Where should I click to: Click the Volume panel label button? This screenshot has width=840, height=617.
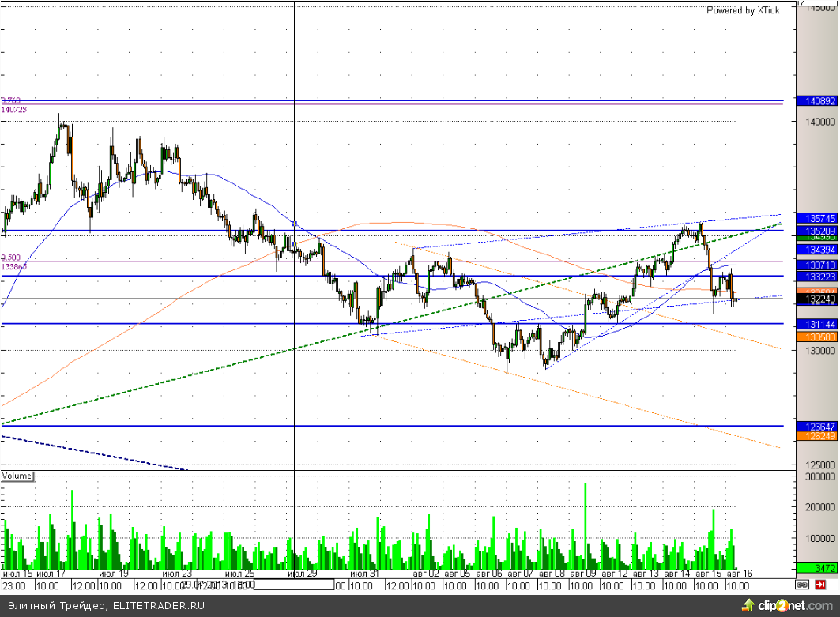pyautogui.click(x=17, y=476)
